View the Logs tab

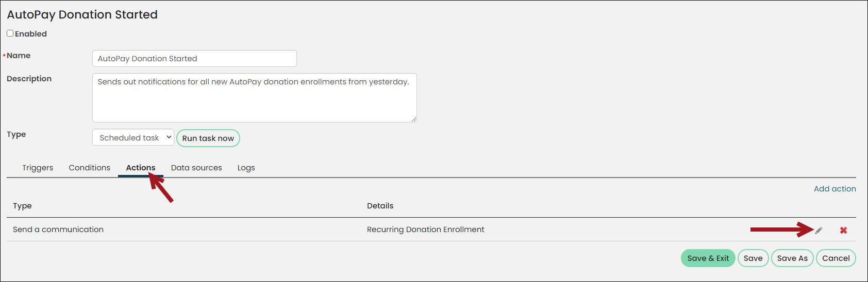click(246, 168)
